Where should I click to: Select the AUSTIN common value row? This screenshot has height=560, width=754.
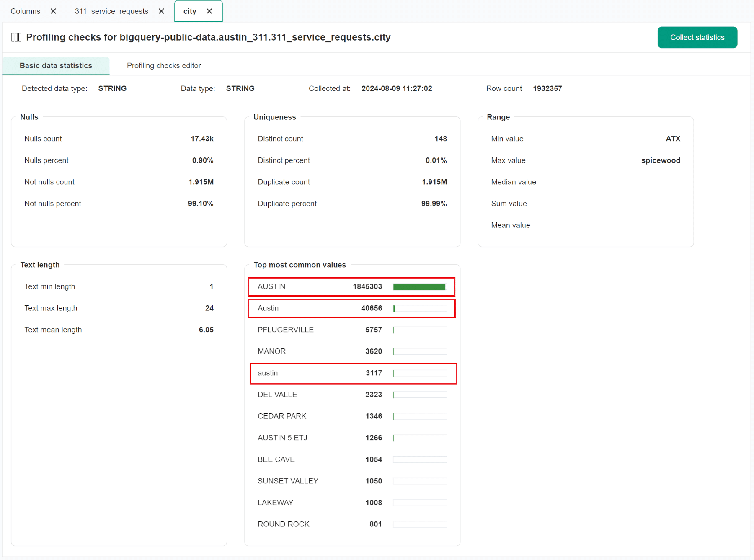click(x=352, y=287)
